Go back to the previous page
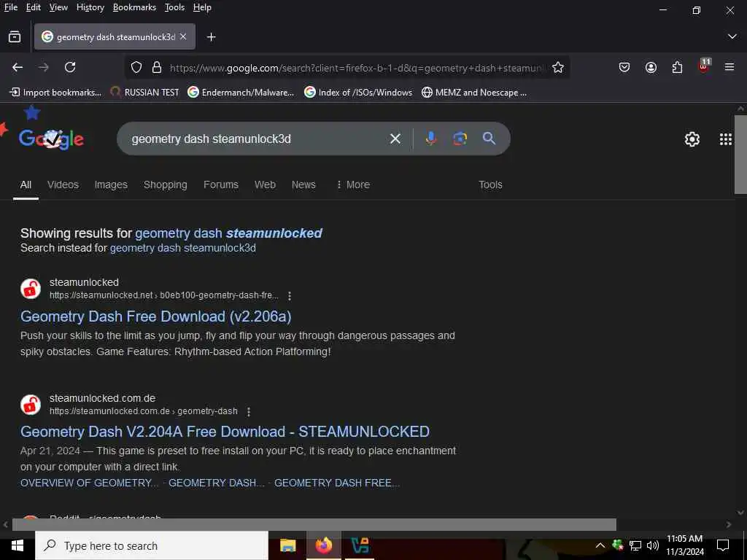Screen dimensions: 747x560 18,67
